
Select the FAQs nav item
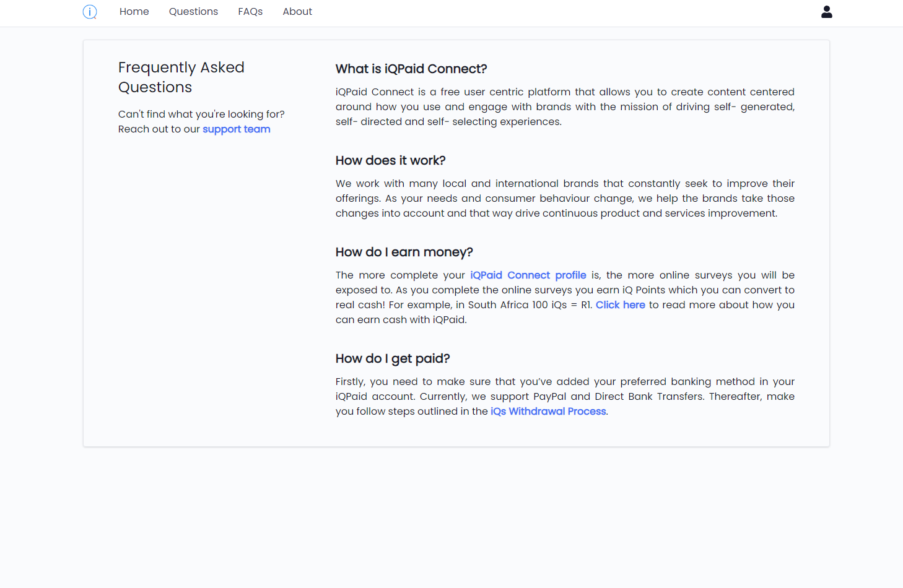click(250, 12)
